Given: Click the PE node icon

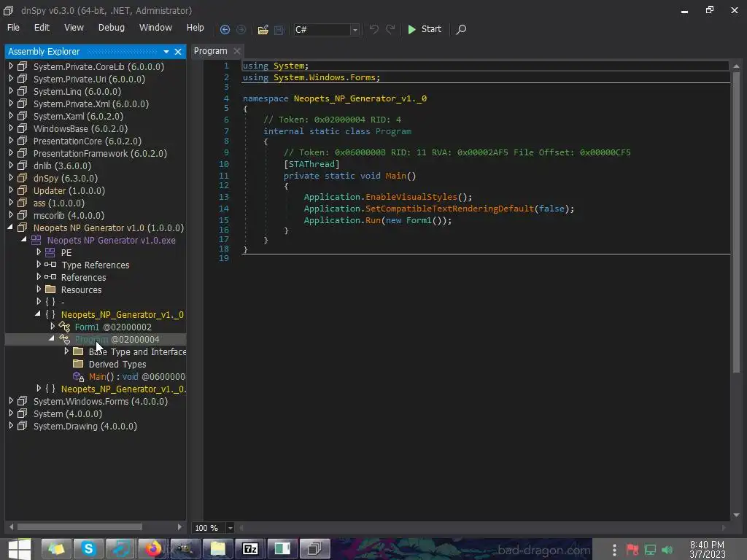Looking at the screenshot, I should pyautogui.click(x=50, y=252).
